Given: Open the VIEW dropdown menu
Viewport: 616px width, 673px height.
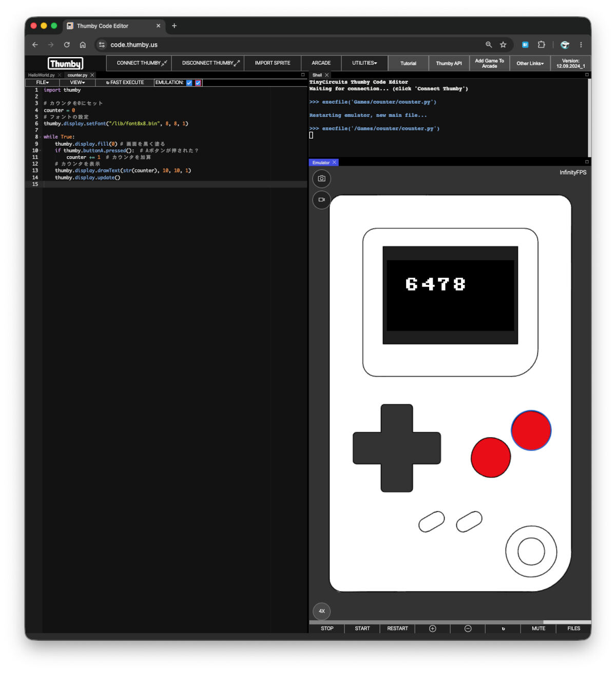Looking at the screenshot, I should tap(78, 82).
